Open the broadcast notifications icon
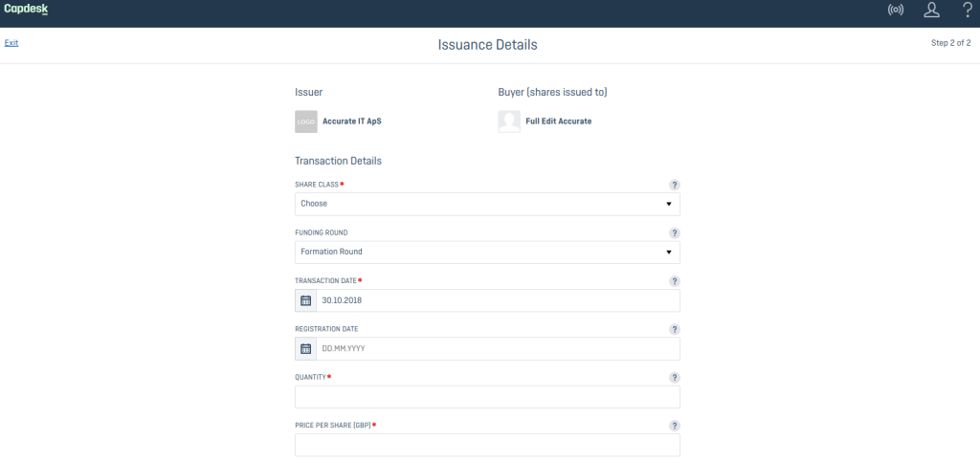 [896, 10]
